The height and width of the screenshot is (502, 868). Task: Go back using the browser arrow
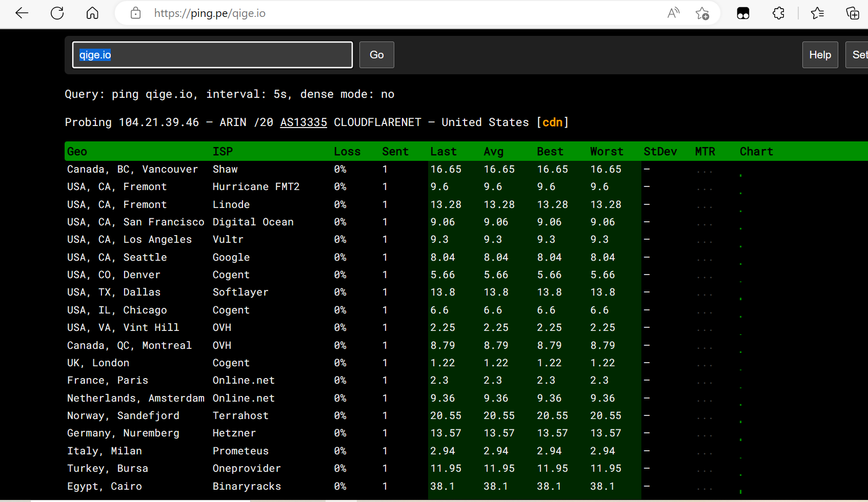(22, 13)
